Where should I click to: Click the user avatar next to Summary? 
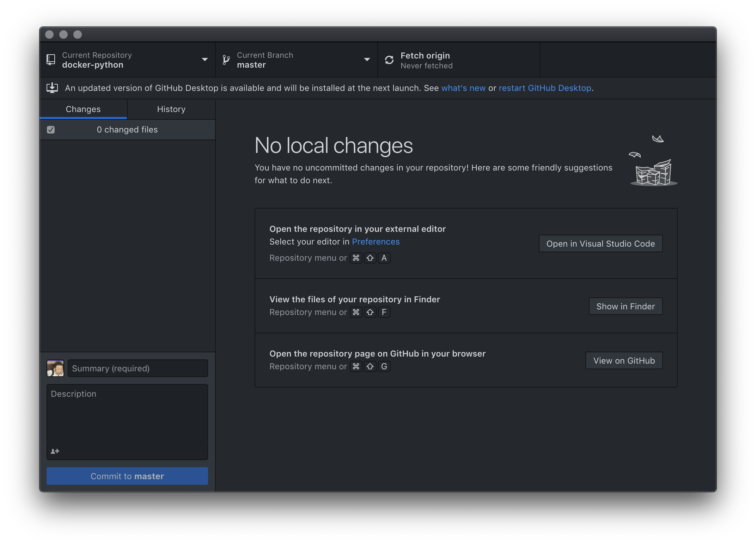(x=55, y=368)
